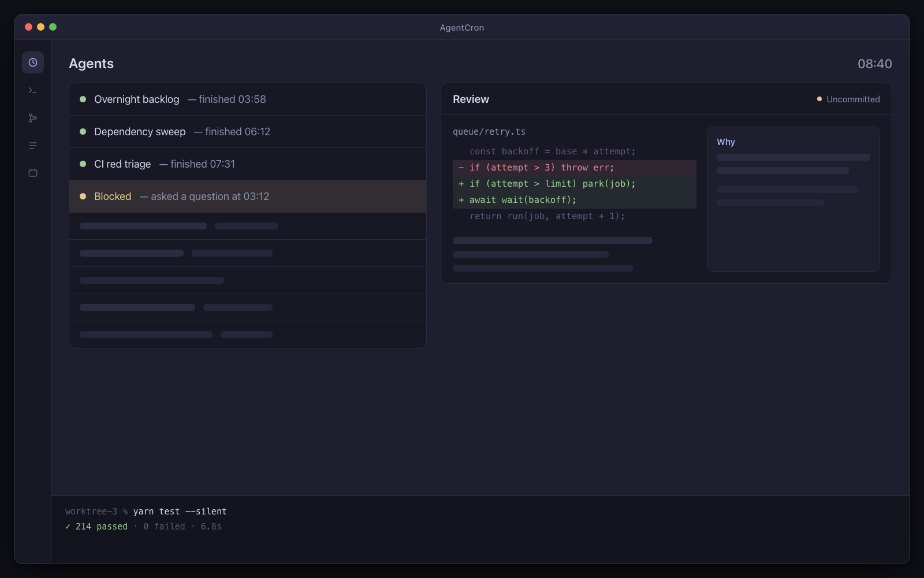Click the 'return run(job, attempt + 1);' line
Image resolution: width=924 pixels, height=578 pixels.
click(x=547, y=216)
